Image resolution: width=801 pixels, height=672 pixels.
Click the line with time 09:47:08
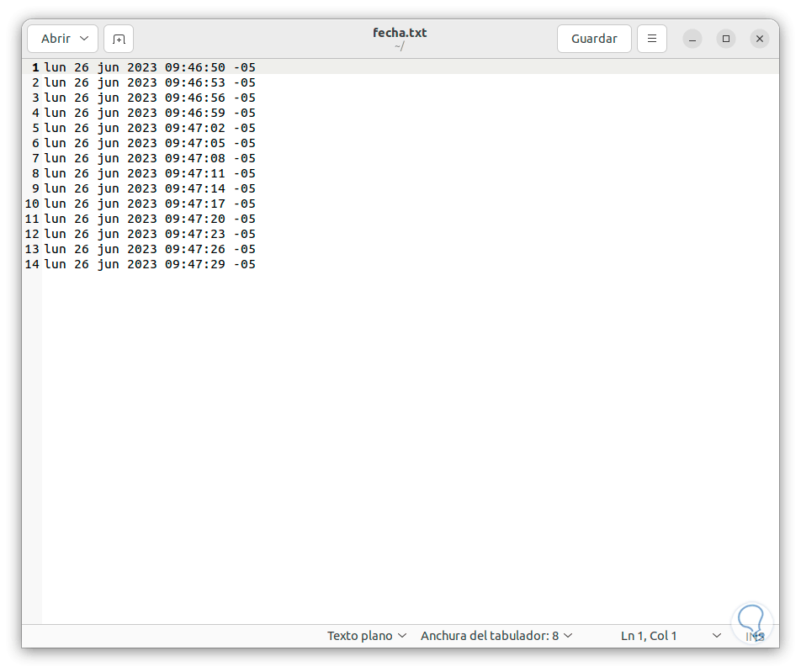pyautogui.click(x=150, y=158)
